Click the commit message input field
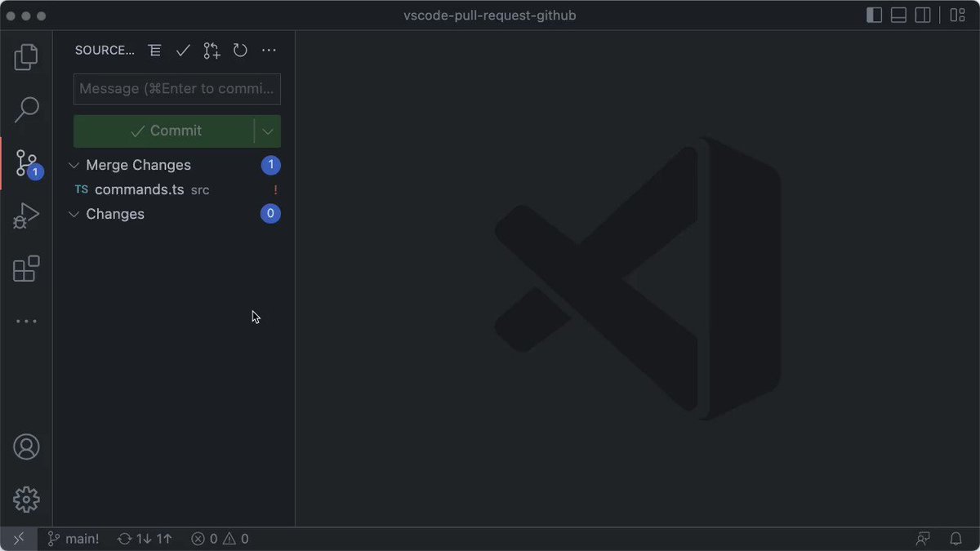The height and width of the screenshot is (551, 980). [177, 89]
